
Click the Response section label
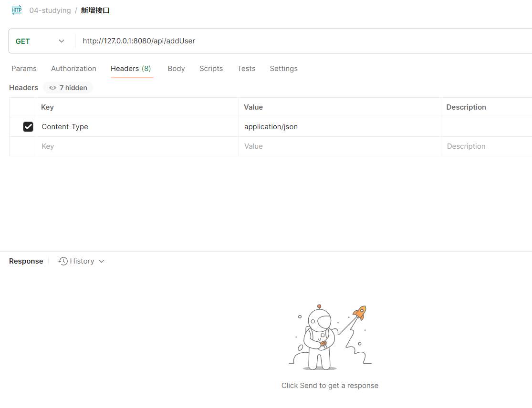[26, 261]
